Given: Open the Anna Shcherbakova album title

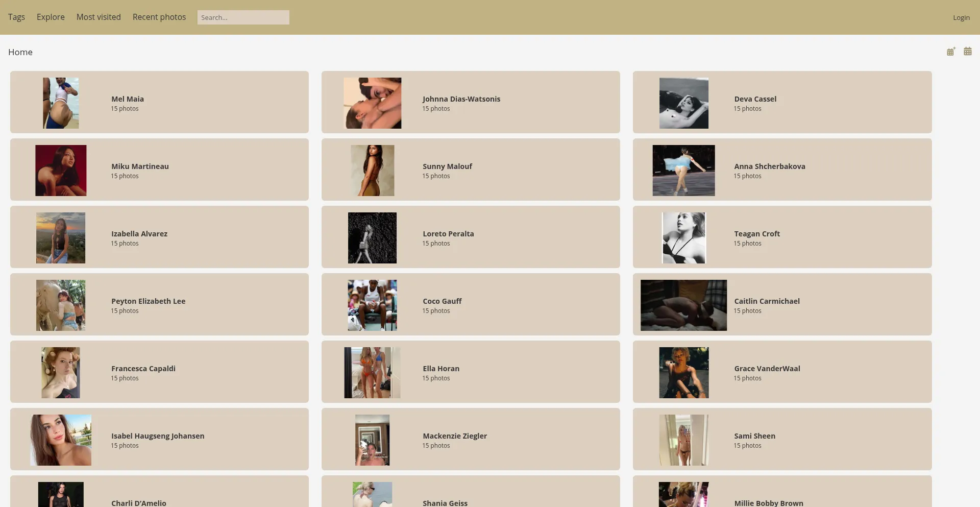Looking at the screenshot, I should point(770,166).
